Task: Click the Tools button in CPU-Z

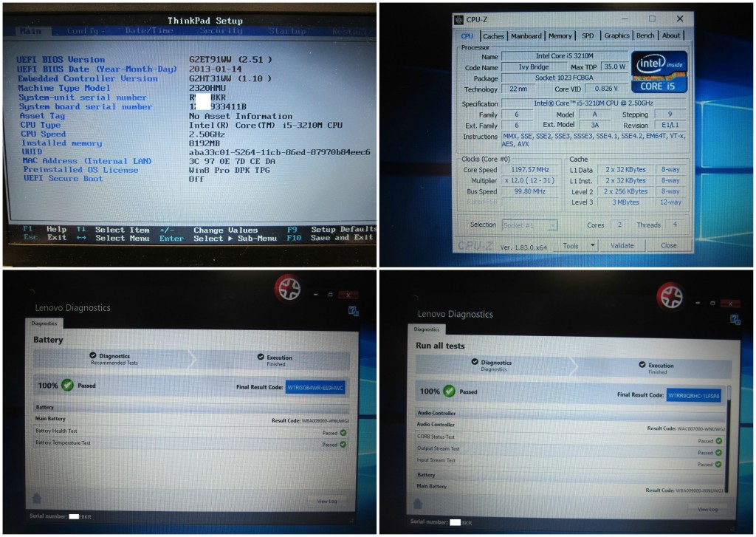Action: 571,246
